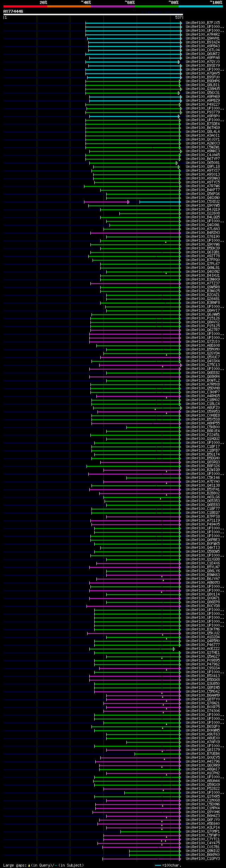Viewport: 226px width, 868px height.
Task: Select the UniRef100_A9NKC3 hit label
Action: tap(203, 151)
